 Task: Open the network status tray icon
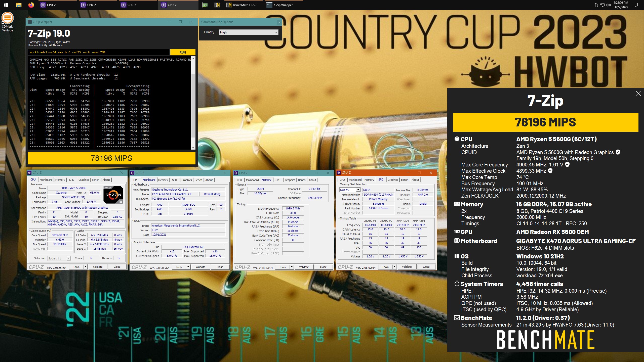(x=602, y=5)
